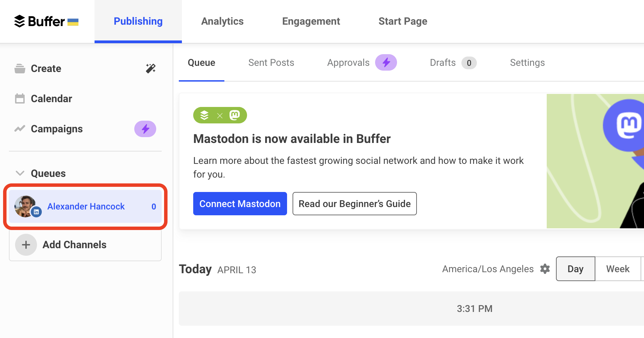
Task: Select the Queue tab
Action: pyautogui.click(x=201, y=63)
